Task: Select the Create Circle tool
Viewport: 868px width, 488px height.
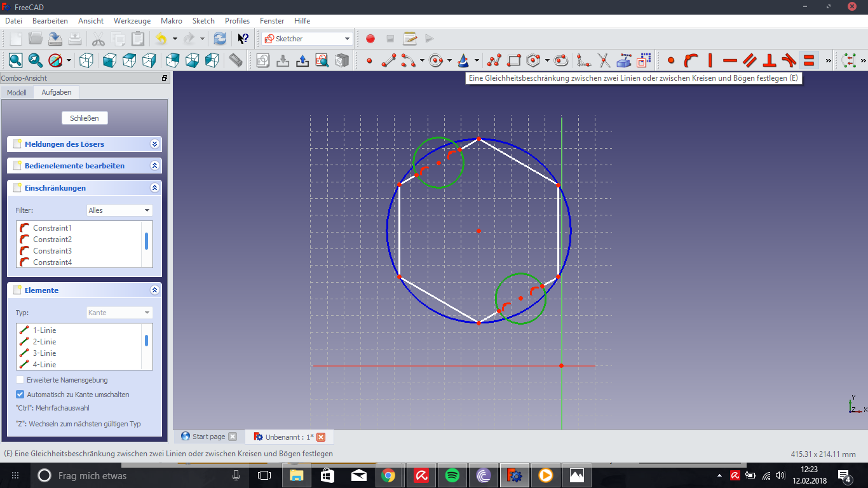Action: tap(436, 60)
